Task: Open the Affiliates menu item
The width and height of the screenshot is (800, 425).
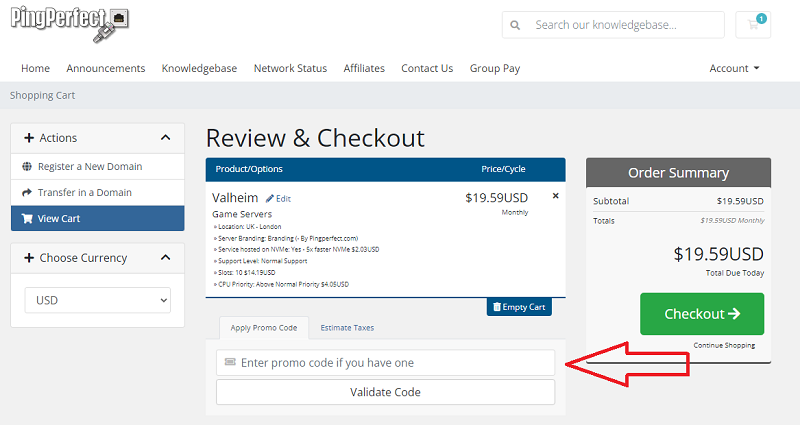Action: click(364, 68)
